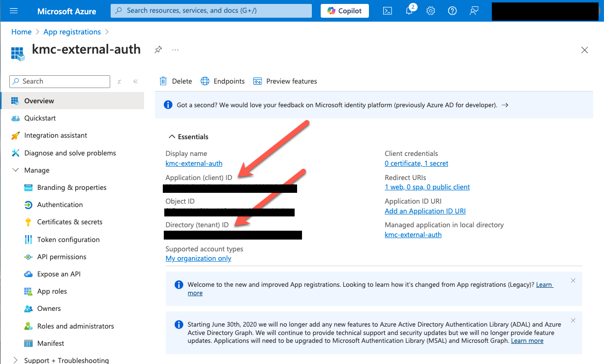Open the ellipsis menu next to pin icon
The width and height of the screenshot is (604, 364).
point(175,49)
